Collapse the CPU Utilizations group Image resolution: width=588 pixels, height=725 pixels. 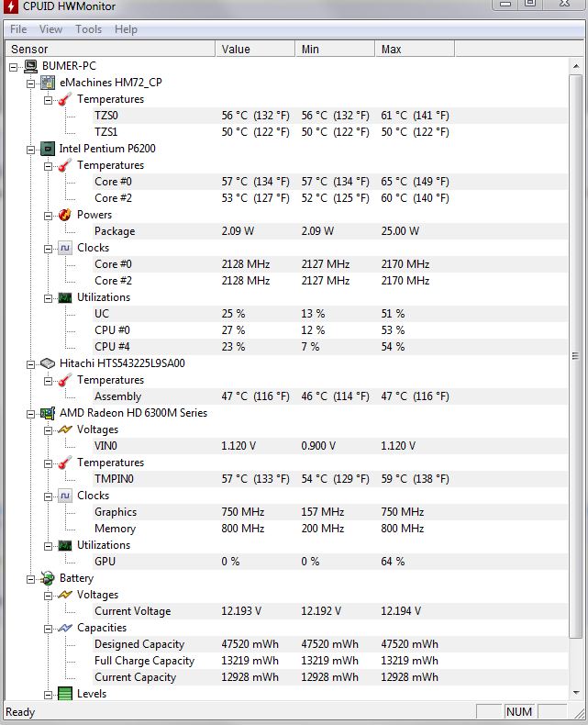point(48,297)
